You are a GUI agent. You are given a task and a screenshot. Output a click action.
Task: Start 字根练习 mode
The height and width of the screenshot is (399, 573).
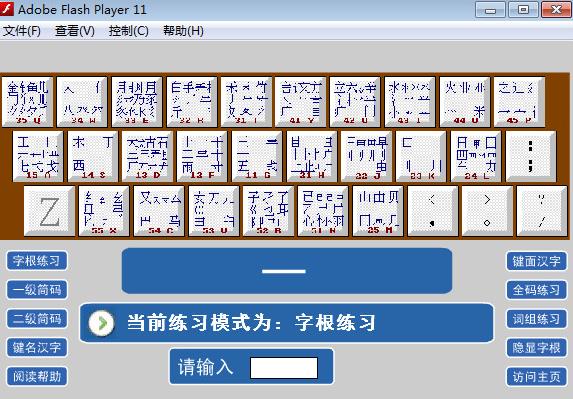(37, 261)
